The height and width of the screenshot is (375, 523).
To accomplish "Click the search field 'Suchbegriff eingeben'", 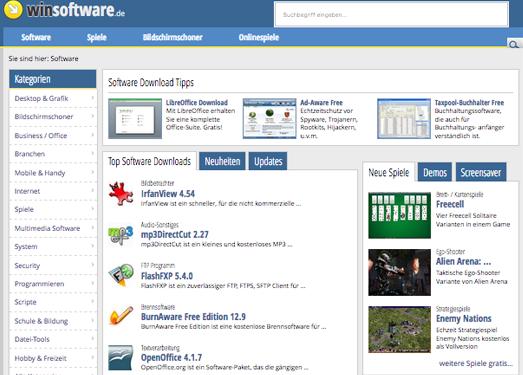I will click(x=391, y=14).
